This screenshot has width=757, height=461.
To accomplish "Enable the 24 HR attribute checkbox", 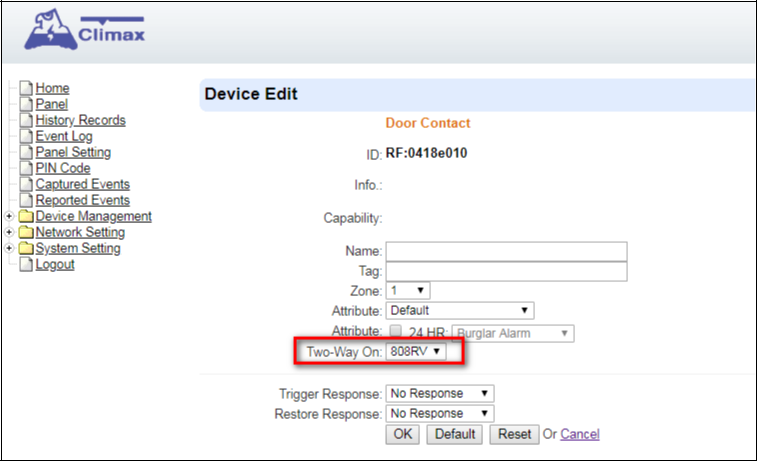I will (x=395, y=331).
